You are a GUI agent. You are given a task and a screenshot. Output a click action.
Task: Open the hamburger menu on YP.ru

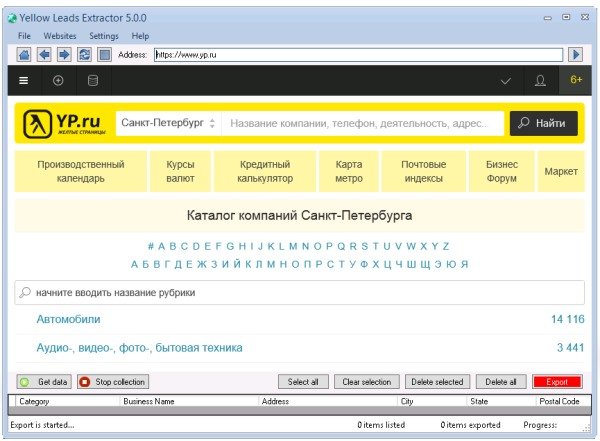[24, 81]
